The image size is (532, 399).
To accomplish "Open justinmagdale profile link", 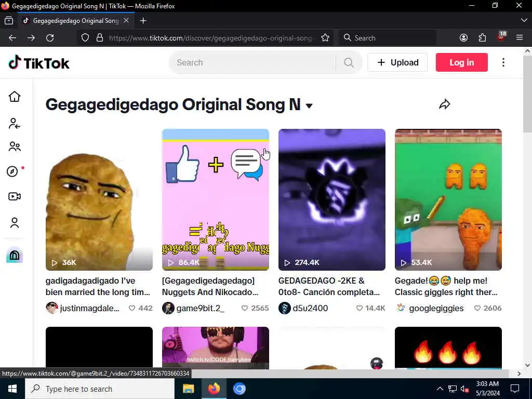I will (x=83, y=308).
